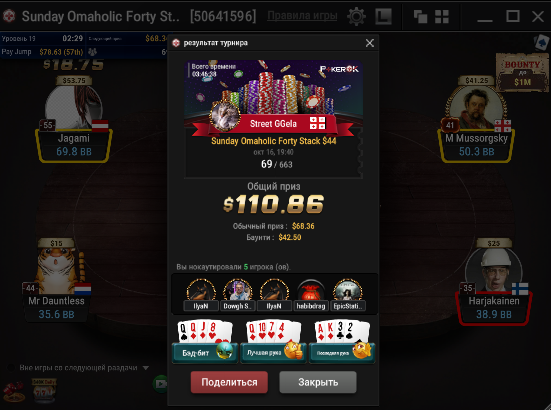Select the Последняя рука hand tab
Screen dimensions: 551x410
pyautogui.click(x=342, y=353)
